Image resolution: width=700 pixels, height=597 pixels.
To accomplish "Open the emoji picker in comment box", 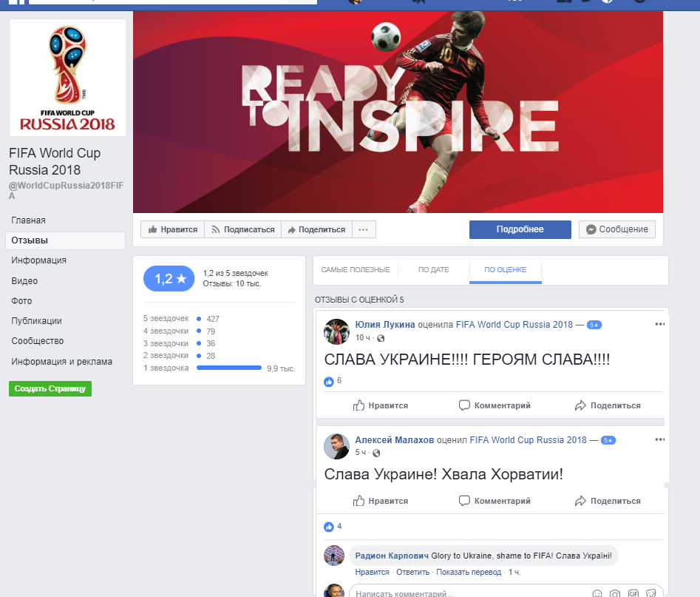I will [597, 593].
